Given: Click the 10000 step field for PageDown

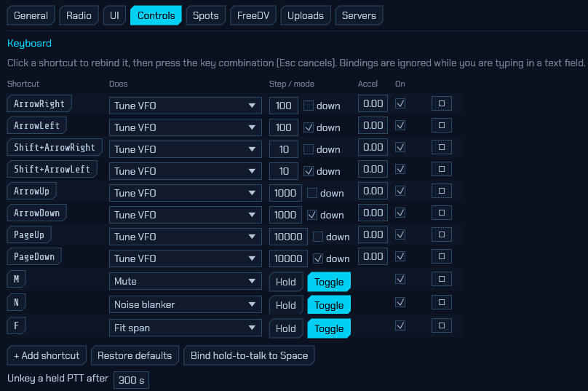Looking at the screenshot, I should click(288, 258).
